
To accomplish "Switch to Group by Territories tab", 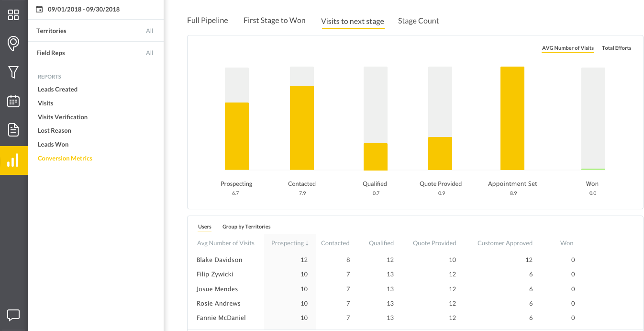I will (x=246, y=227).
